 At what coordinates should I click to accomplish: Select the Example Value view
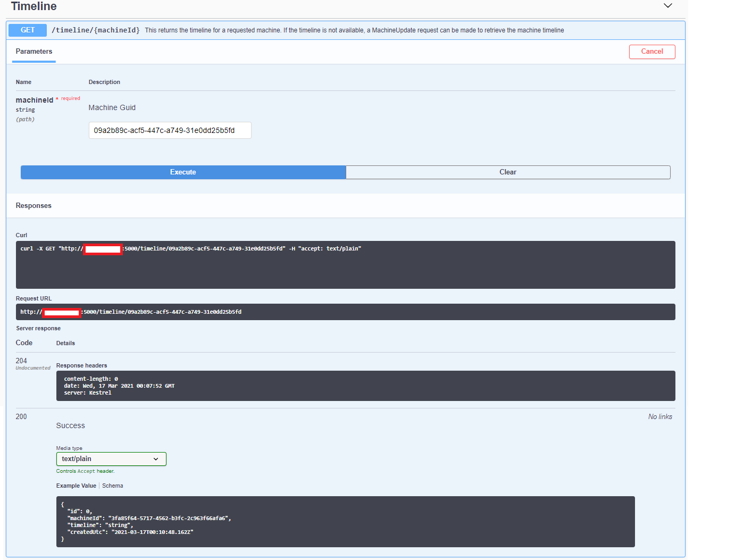point(76,486)
